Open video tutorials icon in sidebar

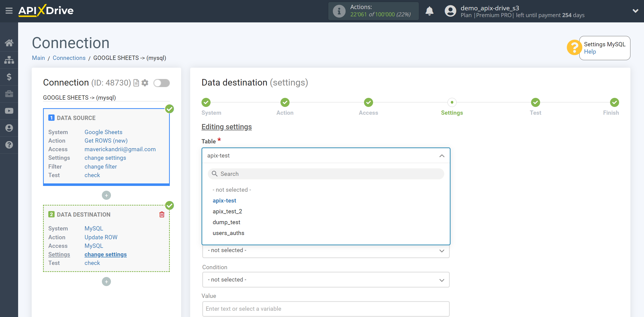click(9, 111)
